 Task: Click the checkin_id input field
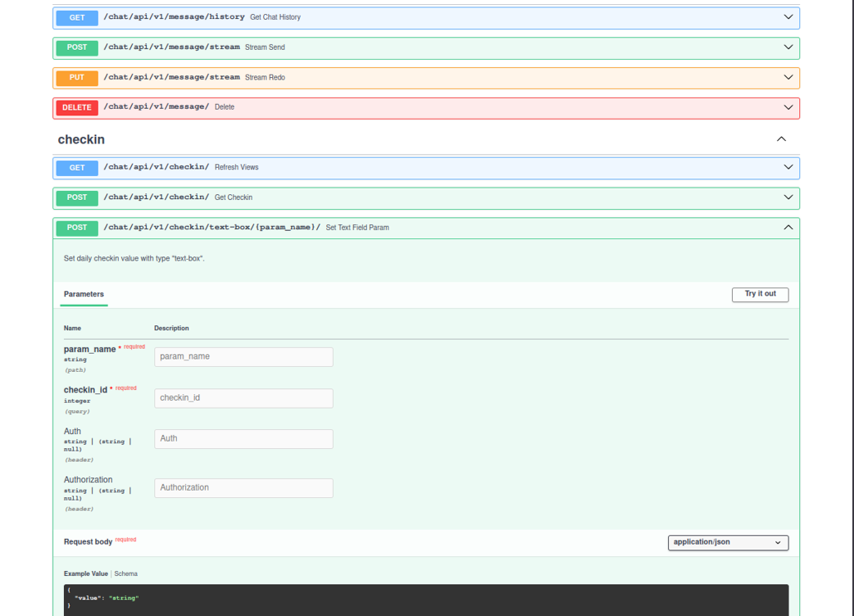pyautogui.click(x=243, y=398)
